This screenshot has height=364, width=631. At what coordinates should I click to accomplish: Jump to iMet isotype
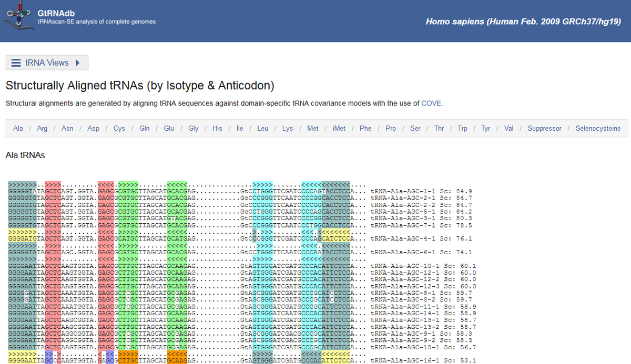(x=339, y=128)
